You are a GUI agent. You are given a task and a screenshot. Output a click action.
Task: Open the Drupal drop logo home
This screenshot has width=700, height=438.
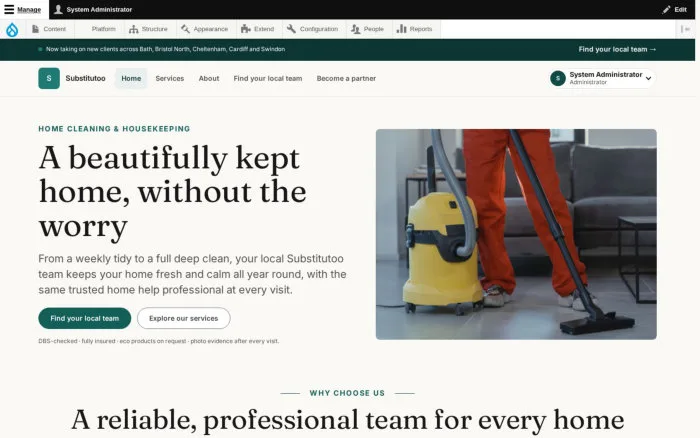12,29
